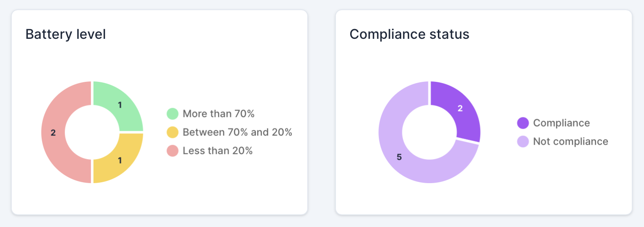Viewport: 644px width, 227px height.
Task: Toggle the "More than 70%" legend label
Action: coord(218,114)
